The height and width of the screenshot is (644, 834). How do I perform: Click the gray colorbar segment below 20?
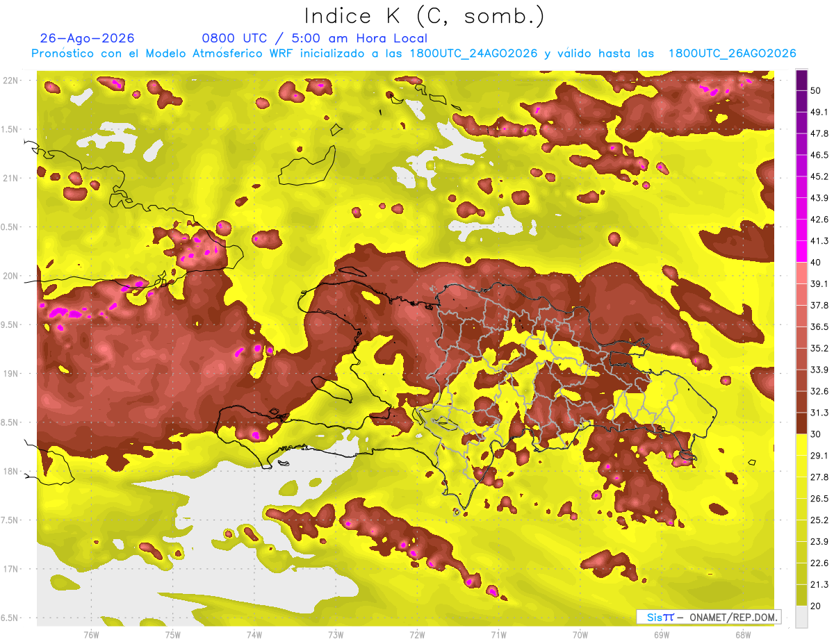(801, 616)
